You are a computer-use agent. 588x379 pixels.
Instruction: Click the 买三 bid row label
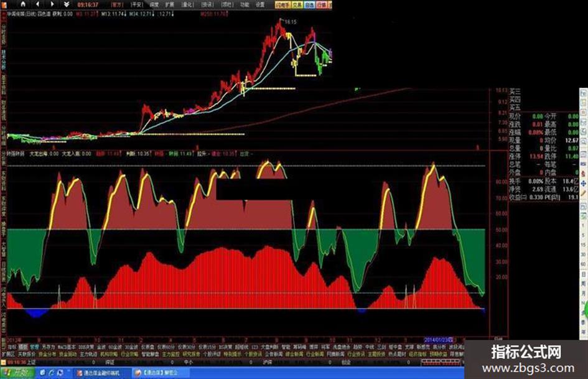pos(515,91)
